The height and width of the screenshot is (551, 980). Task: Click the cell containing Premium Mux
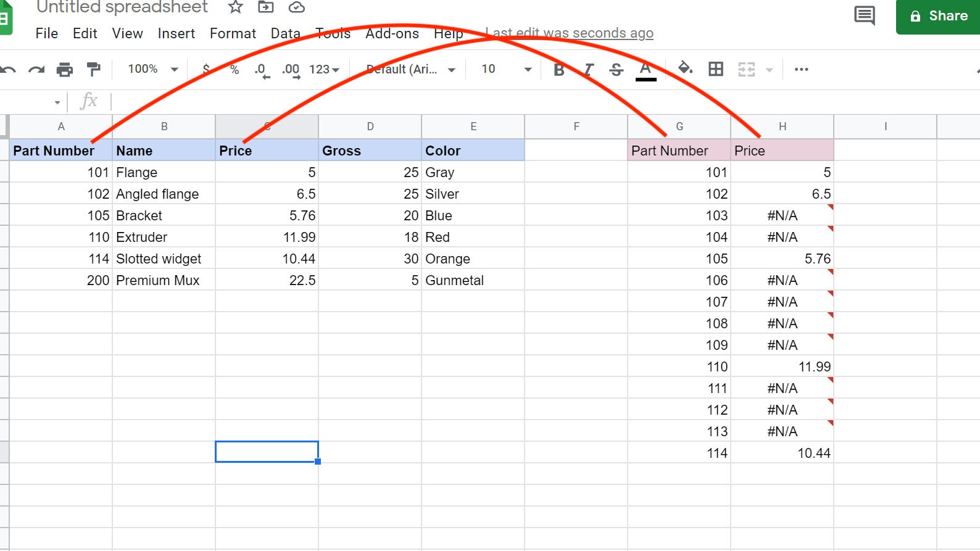164,280
